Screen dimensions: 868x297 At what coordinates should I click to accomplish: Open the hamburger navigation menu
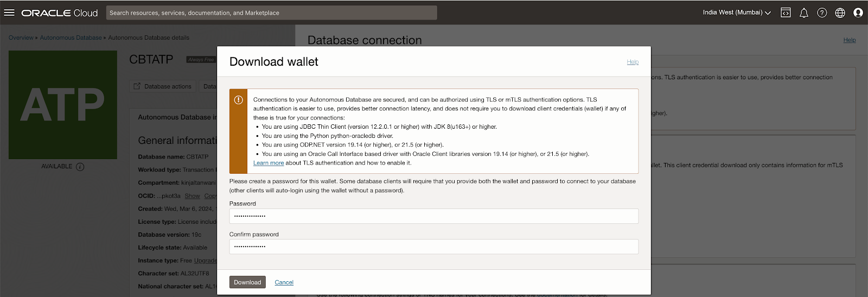pos(9,12)
